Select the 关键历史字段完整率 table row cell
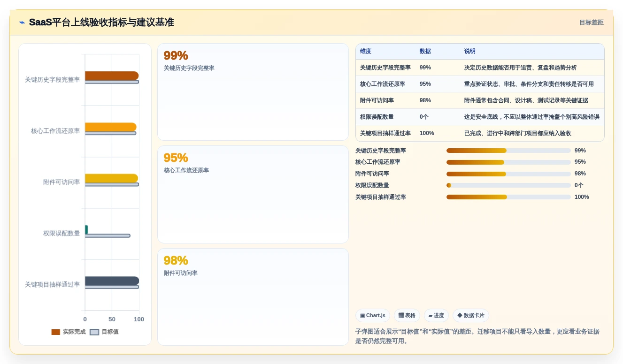623x364 pixels. pos(385,68)
